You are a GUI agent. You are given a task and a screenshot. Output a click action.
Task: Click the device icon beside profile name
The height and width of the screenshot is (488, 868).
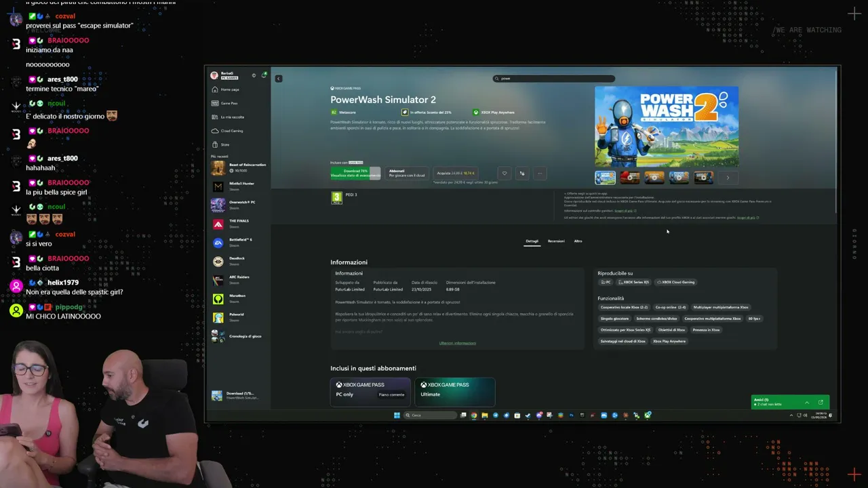pos(254,75)
